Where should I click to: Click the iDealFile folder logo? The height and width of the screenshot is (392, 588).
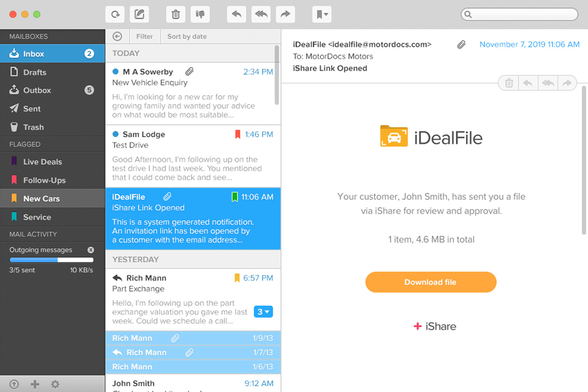click(x=394, y=136)
